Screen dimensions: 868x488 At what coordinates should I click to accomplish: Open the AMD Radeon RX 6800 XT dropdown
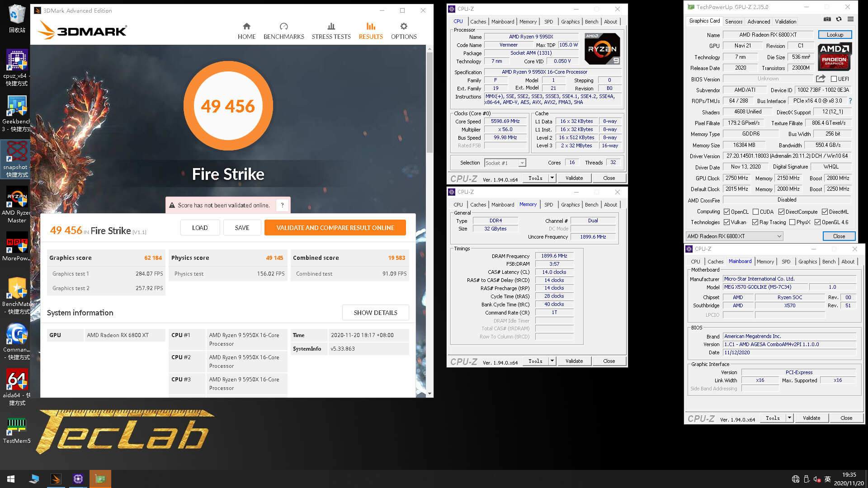click(x=778, y=236)
